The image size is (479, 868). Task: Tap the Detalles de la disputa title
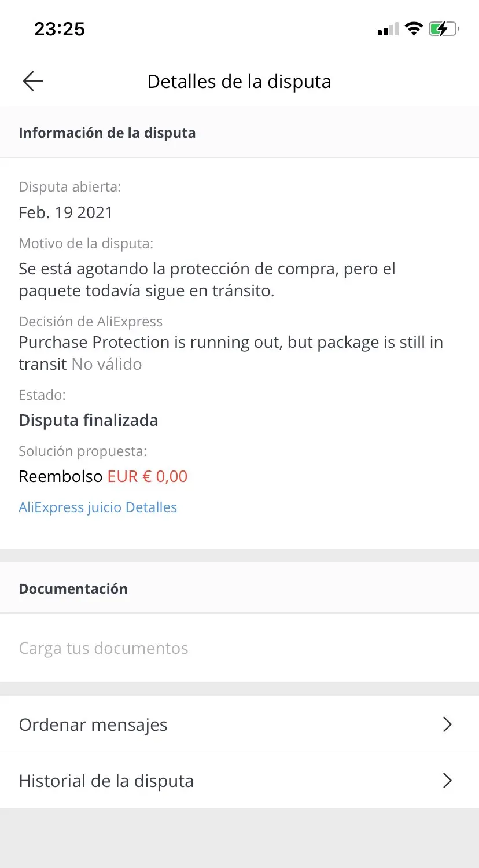click(239, 82)
